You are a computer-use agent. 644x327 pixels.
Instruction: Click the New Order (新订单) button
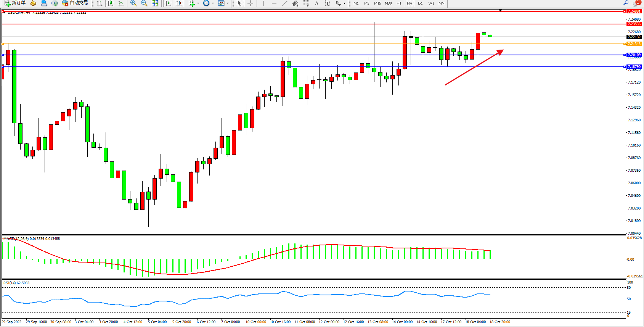click(x=15, y=3)
